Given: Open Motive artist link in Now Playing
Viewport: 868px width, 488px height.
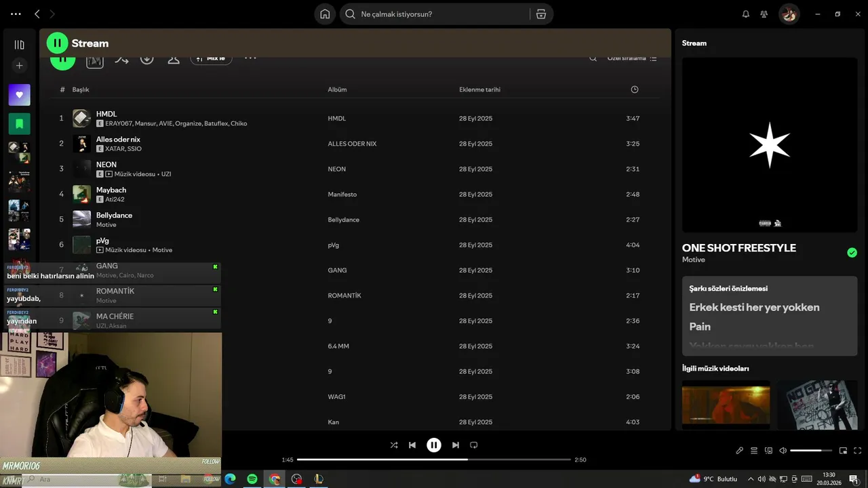Looking at the screenshot, I should coord(694,260).
